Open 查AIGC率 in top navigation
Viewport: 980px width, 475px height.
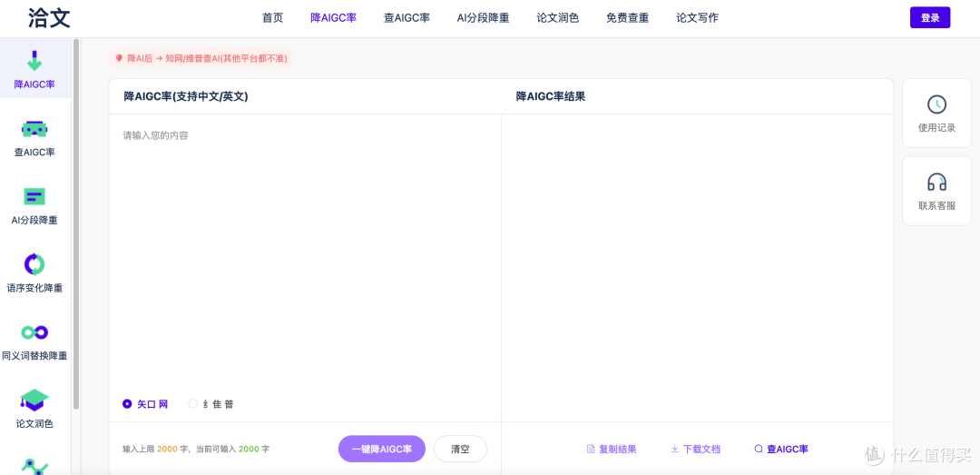(x=407, y=17)
